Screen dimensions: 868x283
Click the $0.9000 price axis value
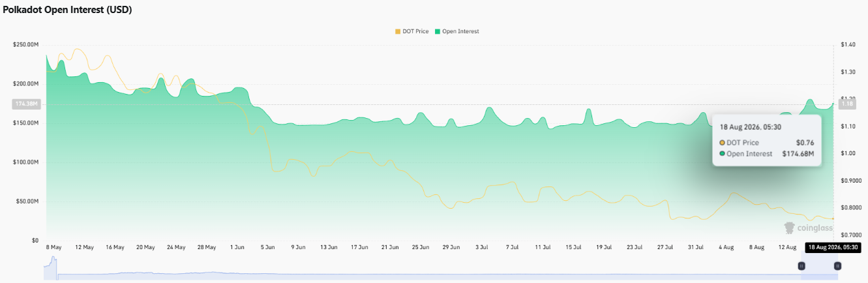[850, 181]
